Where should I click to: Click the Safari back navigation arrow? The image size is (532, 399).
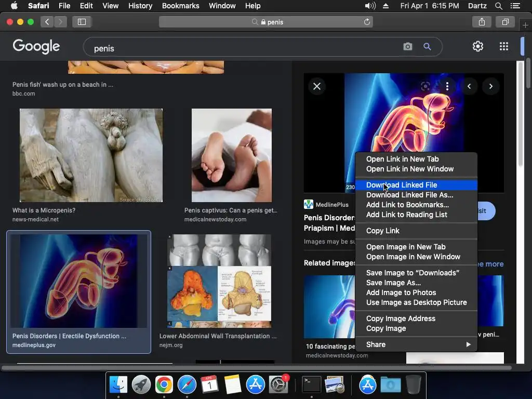tap(47, 22)
